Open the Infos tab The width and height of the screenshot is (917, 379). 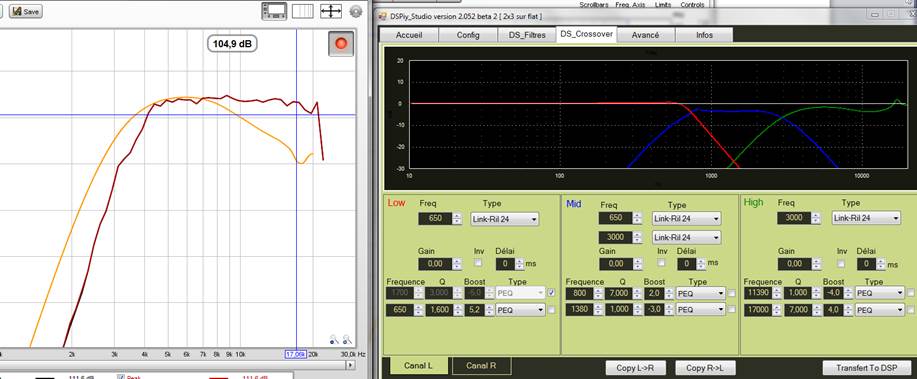tap(704, 35)
